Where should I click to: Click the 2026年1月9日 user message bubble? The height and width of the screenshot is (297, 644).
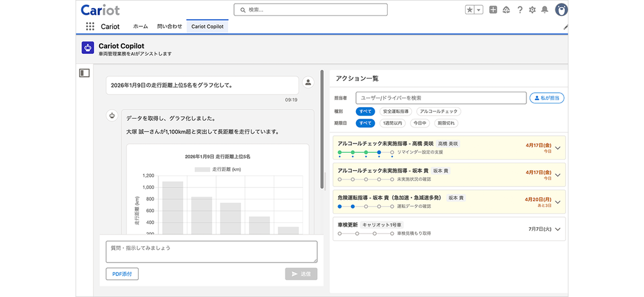(x=202, y=86)
